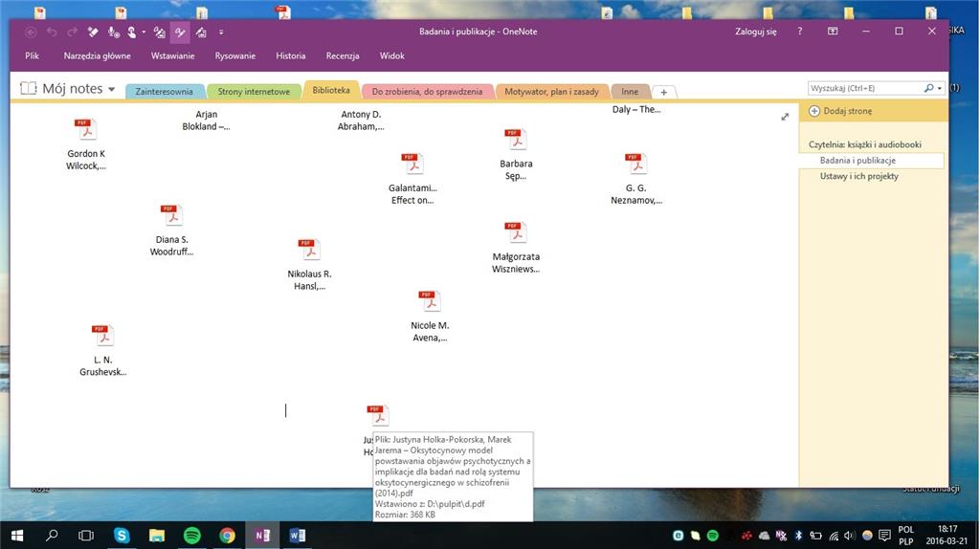This screenshot has width=980, height=549.
Task: Click the Redo arrow in quick access toolbar
Action: 73,32
